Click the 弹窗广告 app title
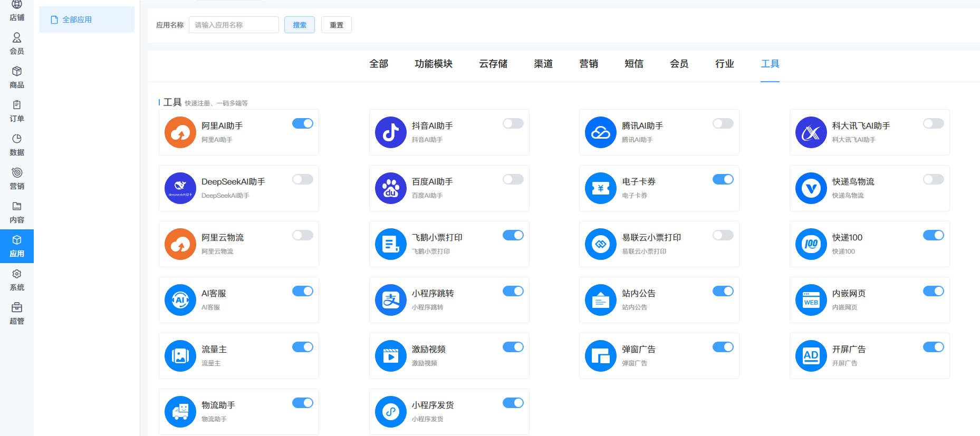 click(639, 349)
